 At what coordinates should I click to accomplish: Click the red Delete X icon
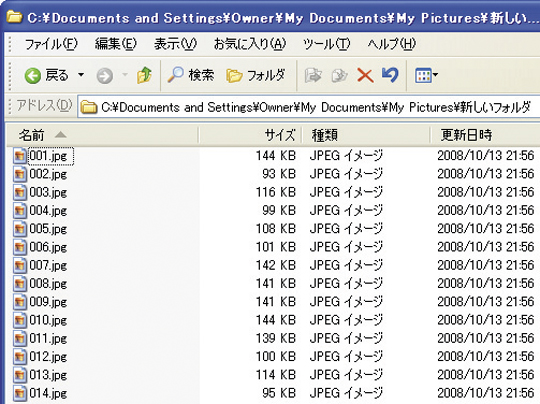[x=365, y=75]
